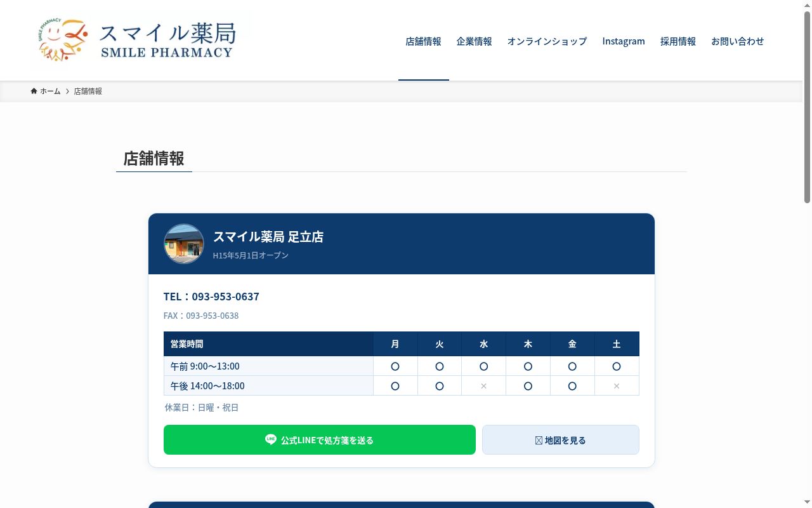Open the 採用情報 menu item
This screenshot has width=812, height=508.
click(678, 41)
